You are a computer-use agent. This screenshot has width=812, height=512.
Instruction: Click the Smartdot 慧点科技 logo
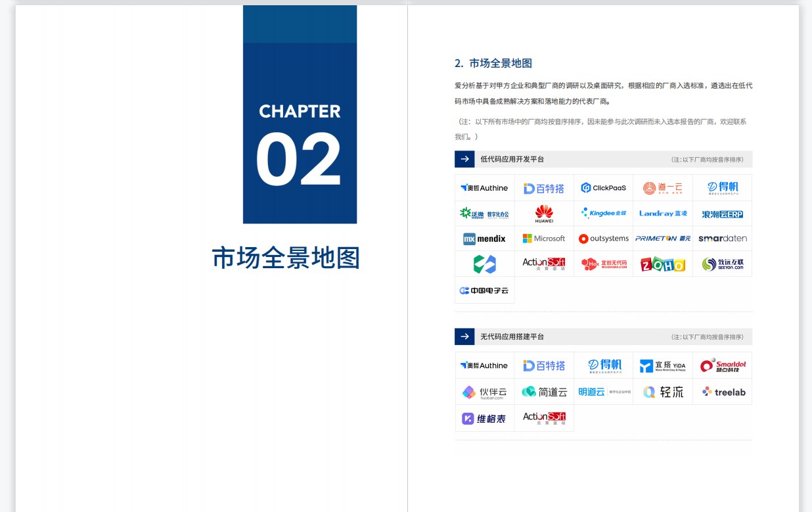(723, 365)
